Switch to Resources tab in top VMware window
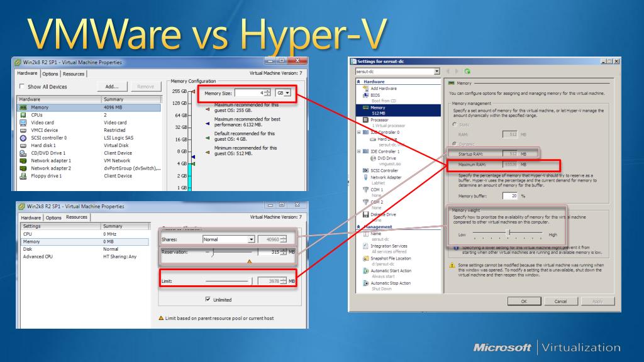This screenshot has width=644, height=362. coord(74,74)
